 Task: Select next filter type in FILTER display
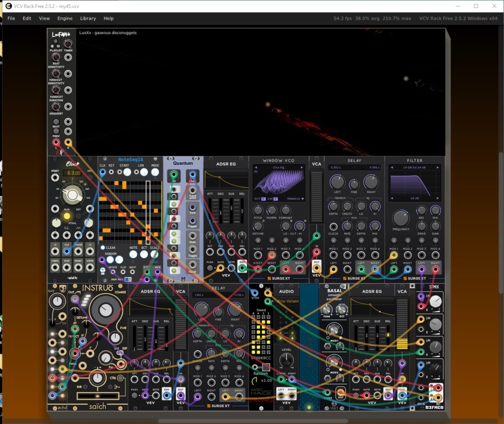pos(438,167)
